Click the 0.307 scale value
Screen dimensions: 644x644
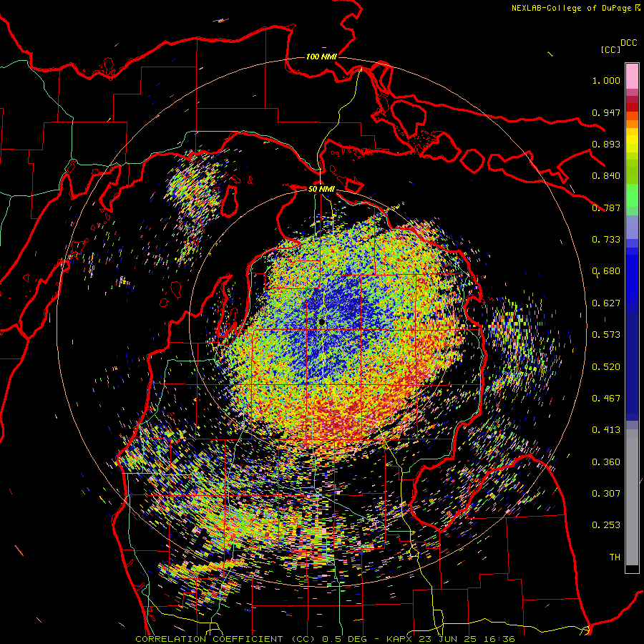(x=606, y=494)
